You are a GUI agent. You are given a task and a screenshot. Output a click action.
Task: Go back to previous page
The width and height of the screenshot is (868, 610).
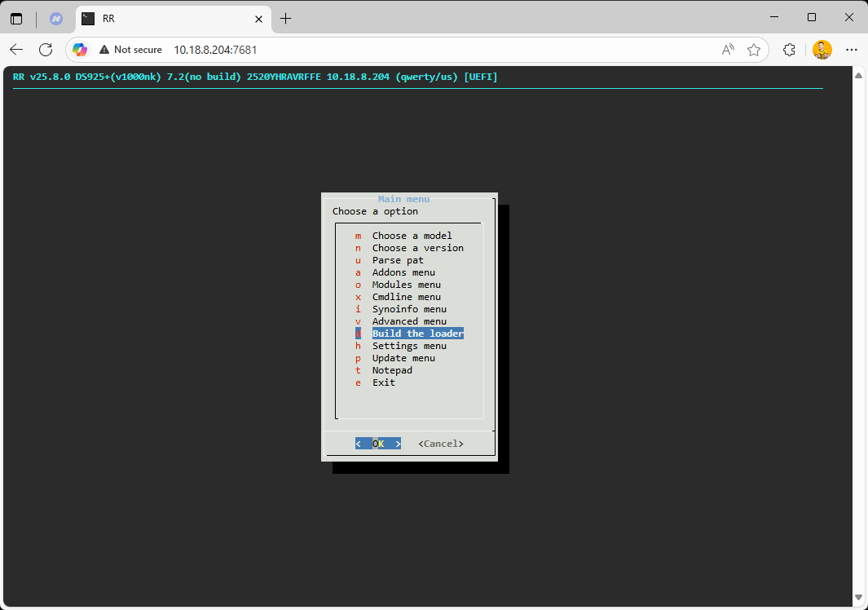[16, 50]
